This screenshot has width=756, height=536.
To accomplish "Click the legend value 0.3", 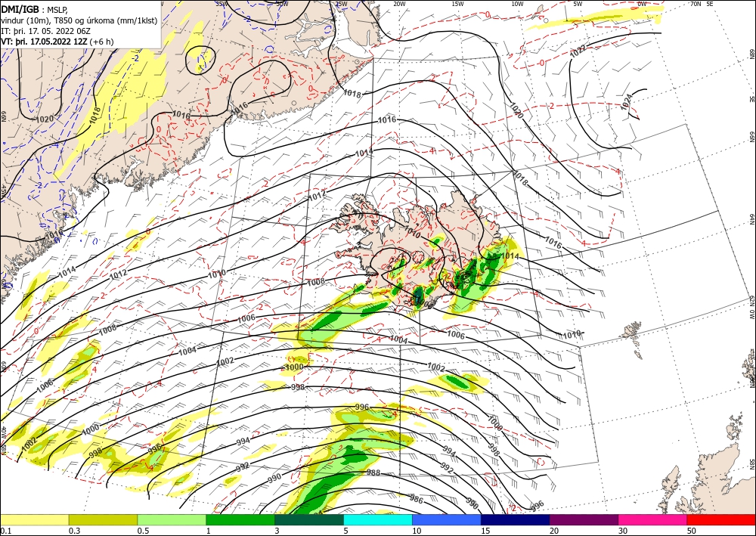I will (74, 531).
